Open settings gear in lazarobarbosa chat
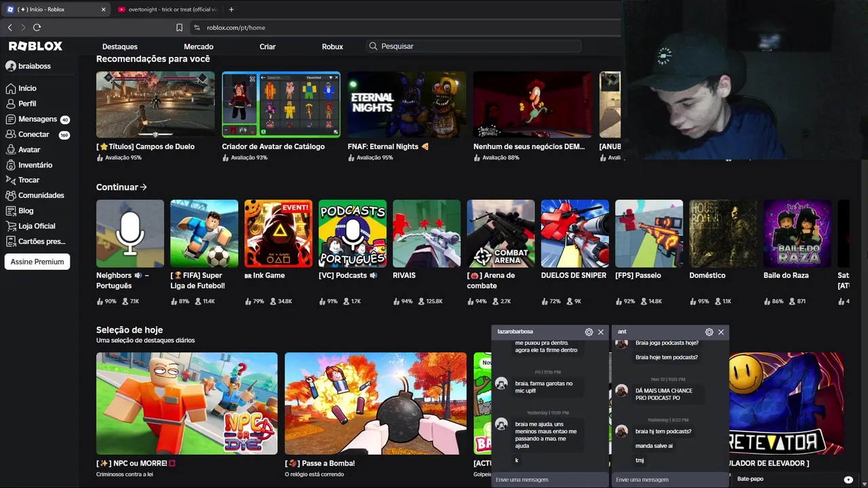This screenshot has height=488, width=868. (x=589, y=332)
